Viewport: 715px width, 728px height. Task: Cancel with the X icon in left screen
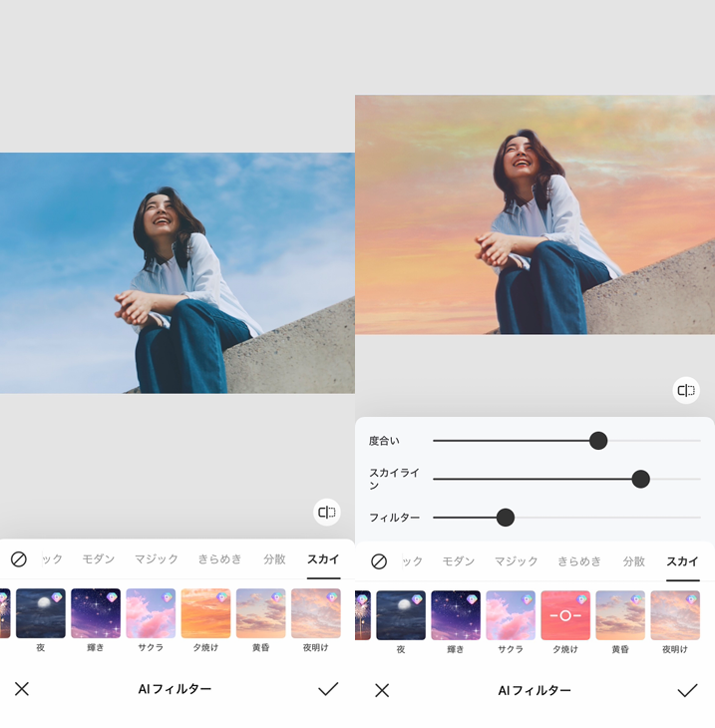coord(22,689)
